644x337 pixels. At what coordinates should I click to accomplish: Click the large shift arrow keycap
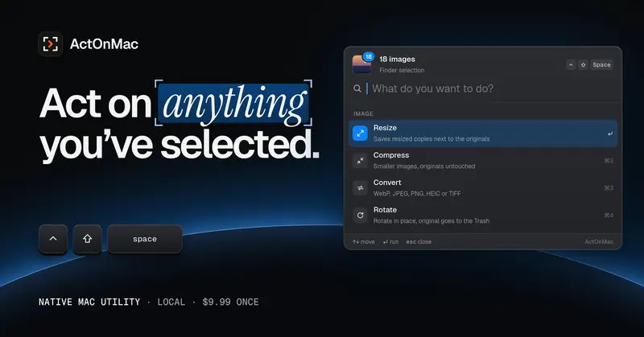point(88,239)
